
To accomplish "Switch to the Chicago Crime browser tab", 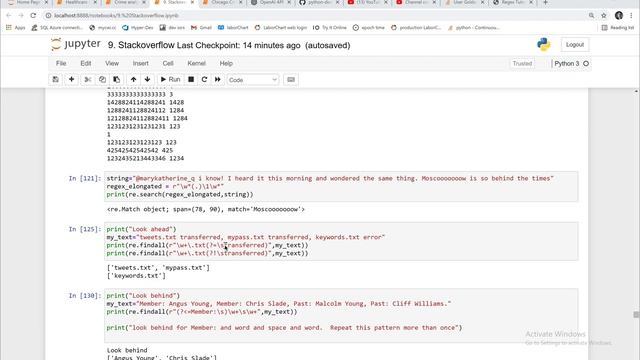I will [222, 2].
